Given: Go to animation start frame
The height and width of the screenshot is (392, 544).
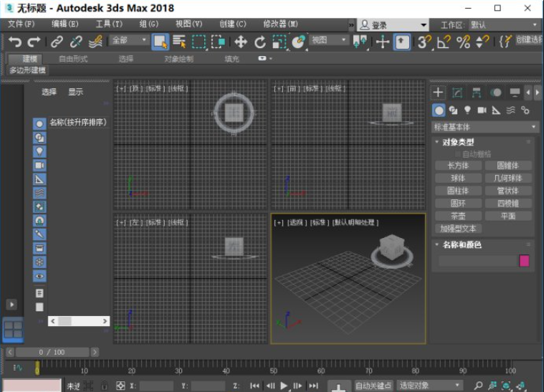Looking at the screenshot, I should coord(254,386).
